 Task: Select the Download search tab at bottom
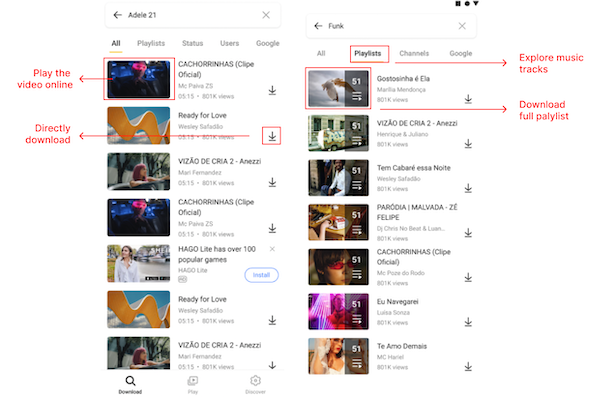tap(130, 384)
